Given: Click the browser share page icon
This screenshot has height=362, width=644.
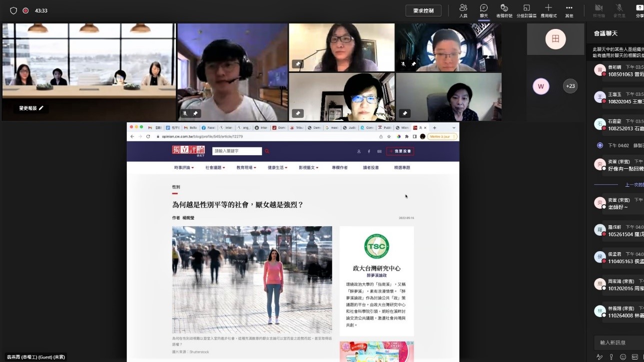Looking at the screenshot, I should [x=381, y=136].
